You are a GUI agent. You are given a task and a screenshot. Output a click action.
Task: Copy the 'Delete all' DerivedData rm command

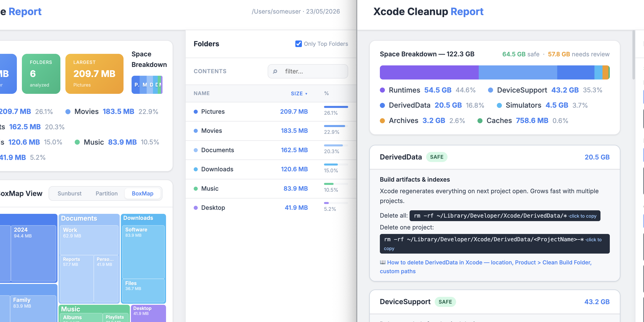[x=505, y=216]
